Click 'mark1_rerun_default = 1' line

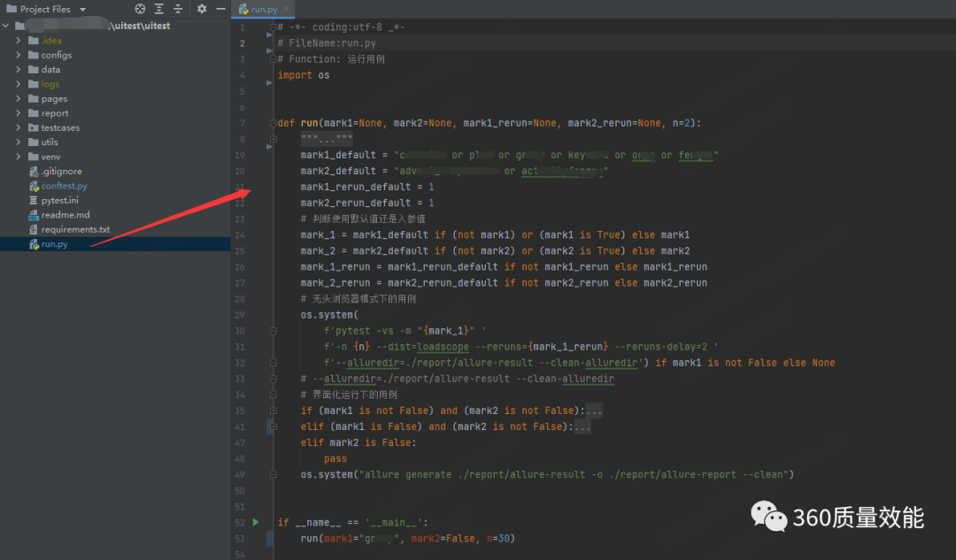(367, 187)
